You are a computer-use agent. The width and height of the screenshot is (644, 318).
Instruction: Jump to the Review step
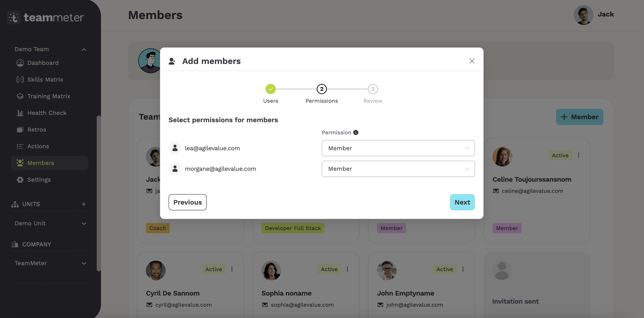(372, 89)
